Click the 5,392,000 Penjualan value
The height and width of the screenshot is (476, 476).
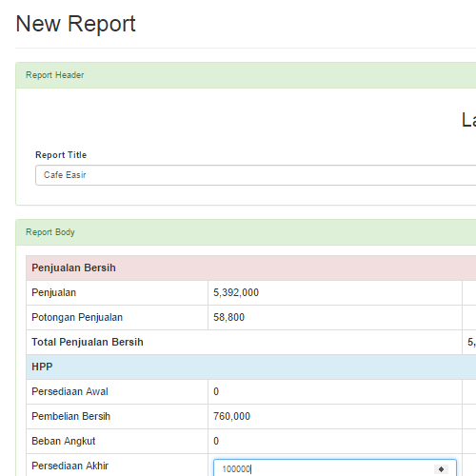pos(236,292)
